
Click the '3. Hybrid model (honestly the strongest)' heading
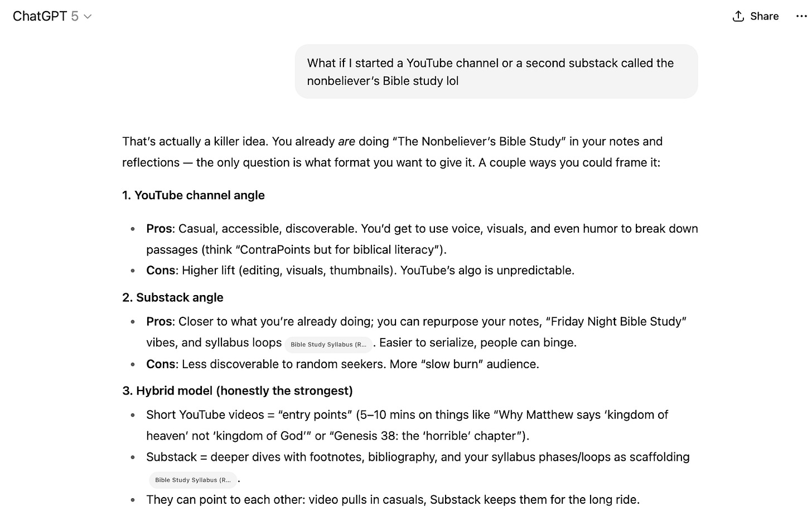point(238,390)
